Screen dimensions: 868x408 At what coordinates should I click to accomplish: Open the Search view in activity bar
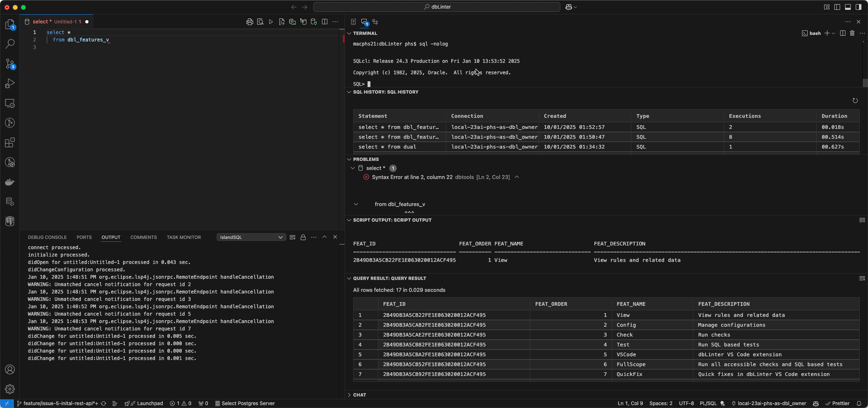[10, 44]
